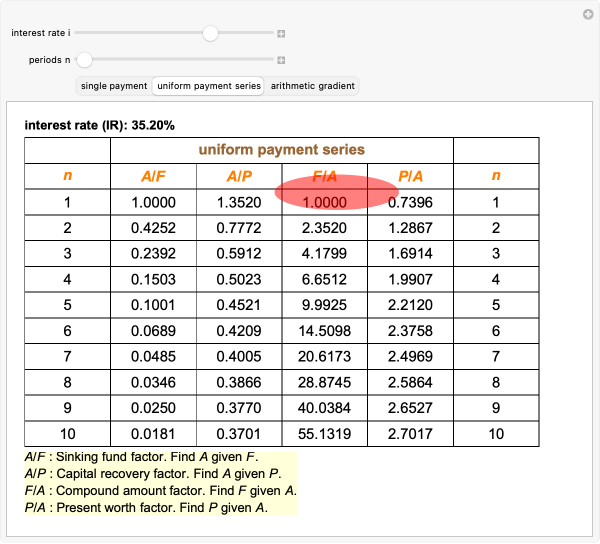Viewport: 600px width, 544px height.
Task: Click the Sinking fund factor legend line
Action: (x=148, y=456)
